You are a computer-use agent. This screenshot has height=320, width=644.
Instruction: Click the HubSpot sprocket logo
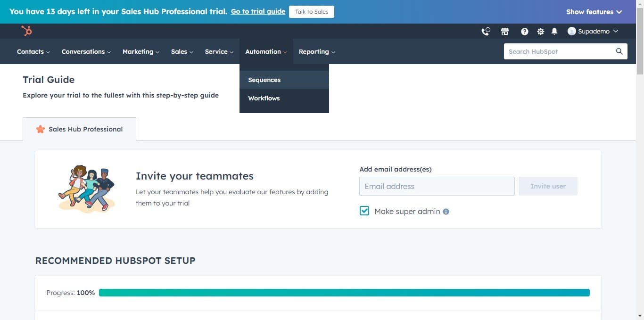tap(26, 31)
